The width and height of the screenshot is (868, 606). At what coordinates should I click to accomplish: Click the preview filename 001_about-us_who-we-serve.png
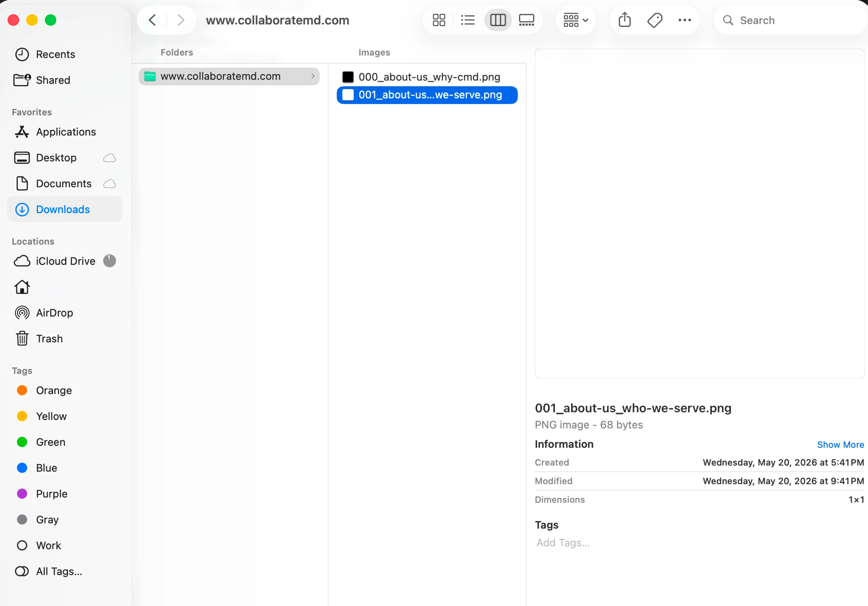pos(633,408)
